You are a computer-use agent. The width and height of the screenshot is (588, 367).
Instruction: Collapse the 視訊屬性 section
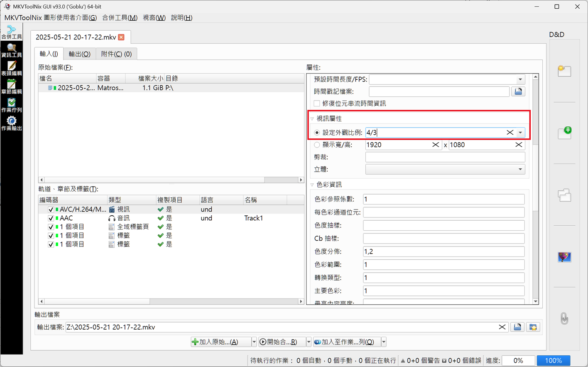click(x=312, y=119)
